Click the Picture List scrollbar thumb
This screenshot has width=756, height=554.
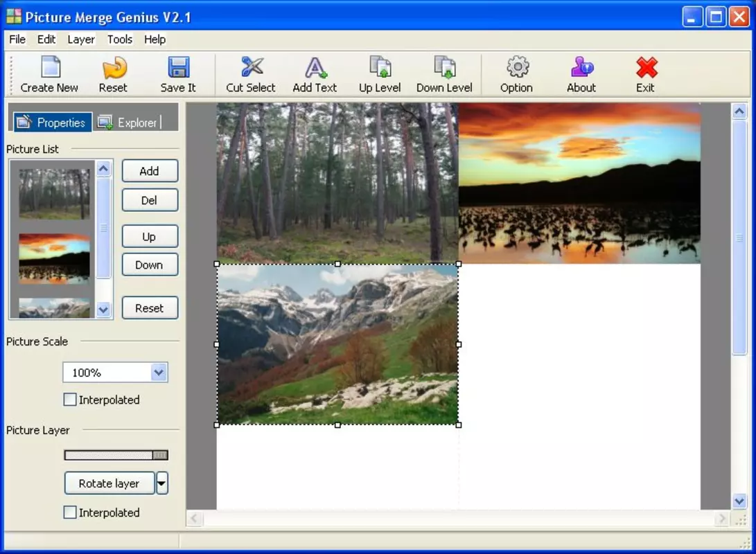103,228
